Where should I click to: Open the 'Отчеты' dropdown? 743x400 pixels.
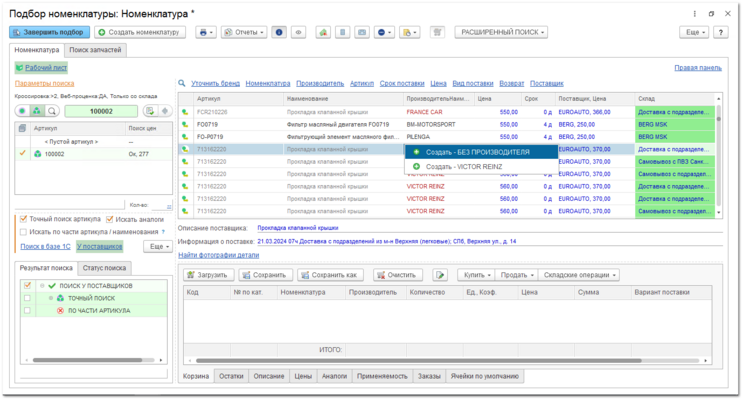tap(244, 32)
